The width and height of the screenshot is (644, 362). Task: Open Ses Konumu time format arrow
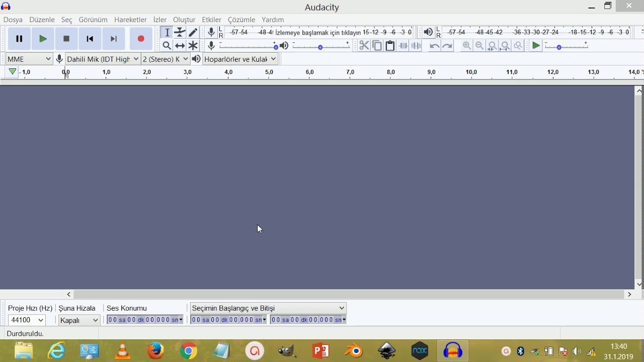tap(181, 320)
